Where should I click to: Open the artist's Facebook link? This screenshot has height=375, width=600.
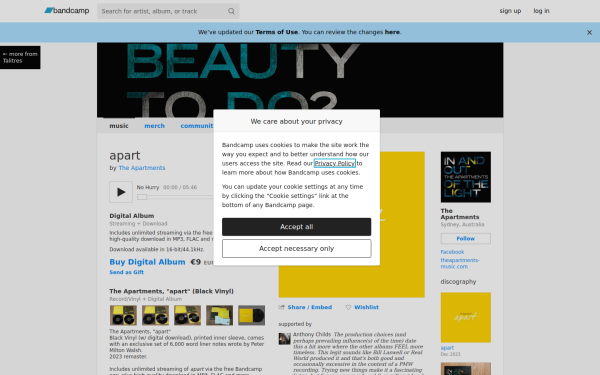(452, 252)
